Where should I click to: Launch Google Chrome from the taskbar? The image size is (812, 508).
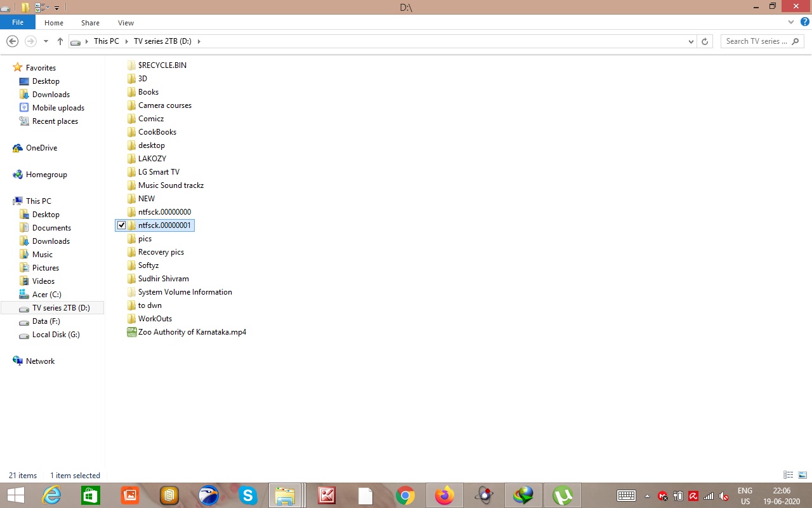tap(404, 495)
